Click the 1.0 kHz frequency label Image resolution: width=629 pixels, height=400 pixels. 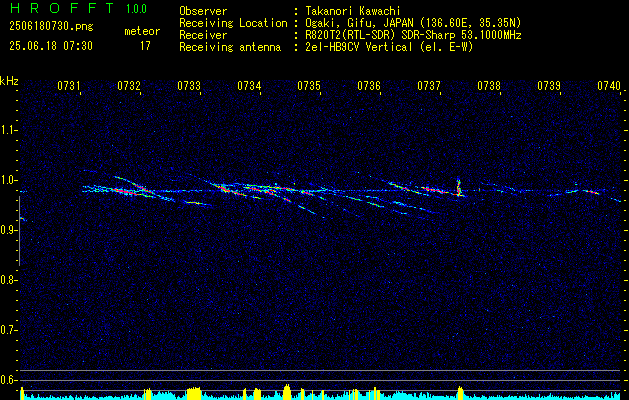8,180
